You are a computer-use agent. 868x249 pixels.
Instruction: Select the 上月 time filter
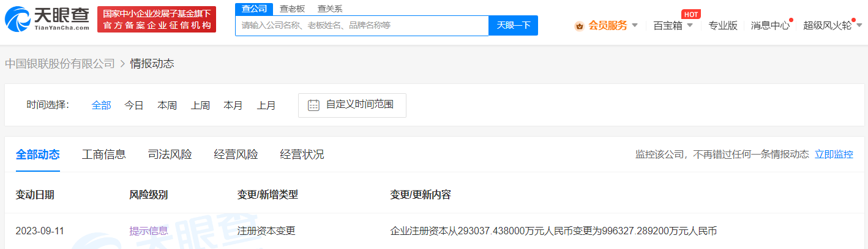266,105
